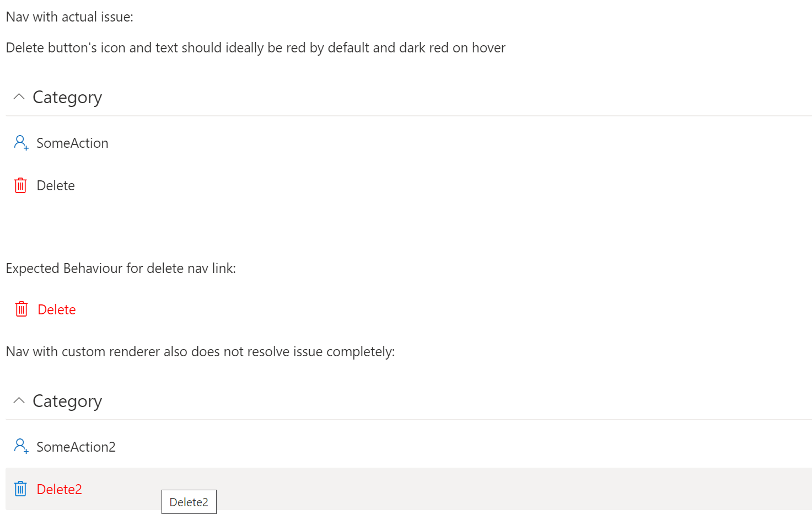Select the second Category header text
Image resolution: width=812 pixels, height=525 pixels.
click(67, 400)
